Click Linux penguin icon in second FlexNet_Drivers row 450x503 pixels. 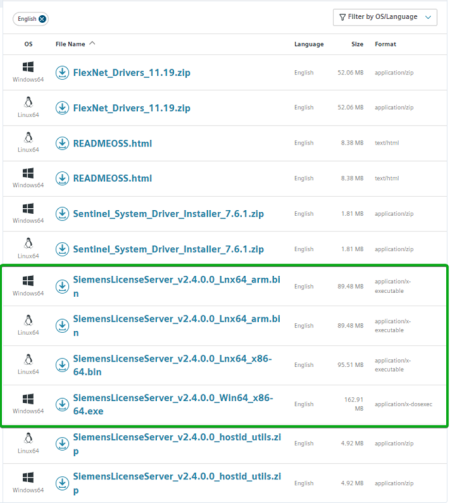28,102
